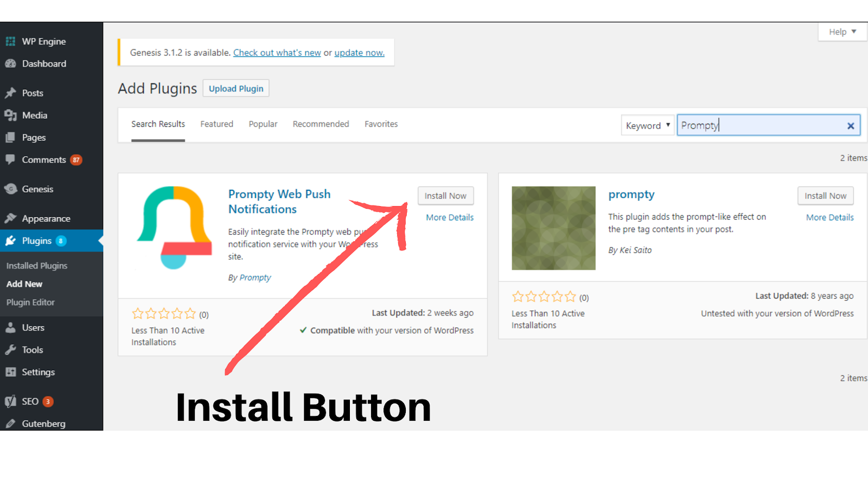
Task: Open the Prompty bell plugin thumbnail
Action: (174, 228)
